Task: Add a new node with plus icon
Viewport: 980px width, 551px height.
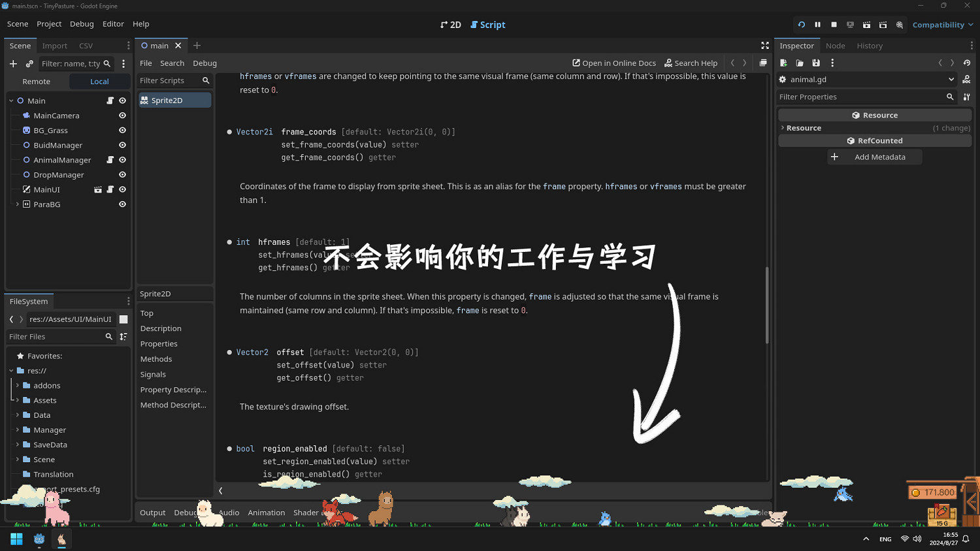Action: tap(13, 63)
